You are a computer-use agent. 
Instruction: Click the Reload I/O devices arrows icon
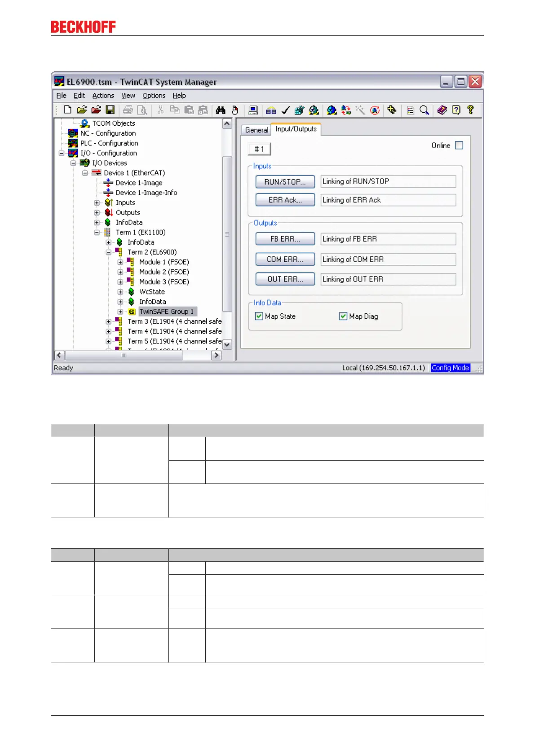point(346,110)
